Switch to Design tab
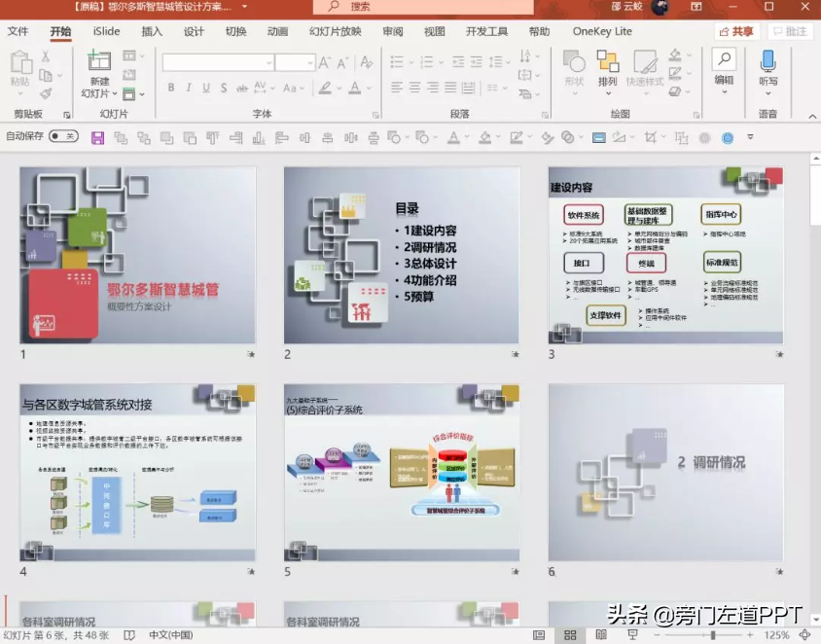This screenshot has width=821, height=644. [x=194, y=31]
